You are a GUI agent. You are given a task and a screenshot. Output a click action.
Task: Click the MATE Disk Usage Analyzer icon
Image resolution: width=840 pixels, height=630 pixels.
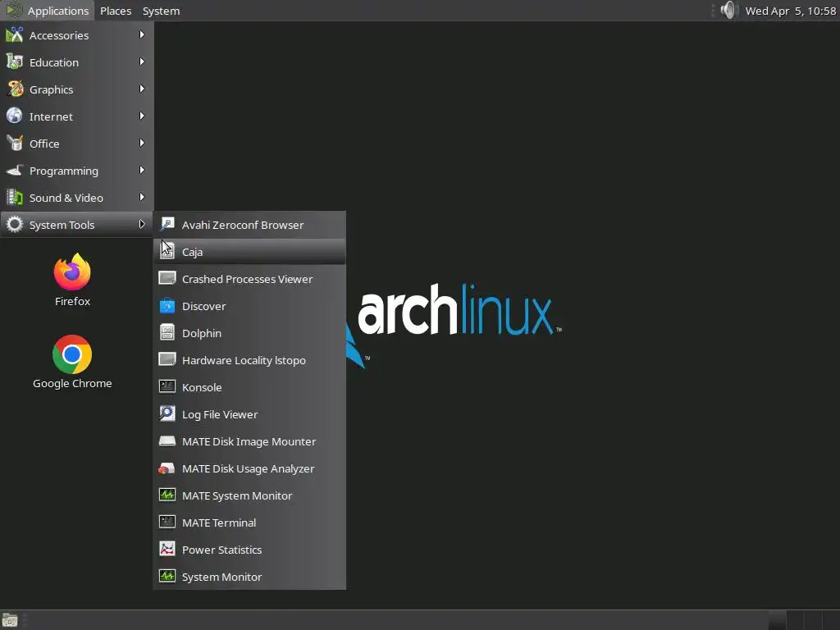pos(167,468)
